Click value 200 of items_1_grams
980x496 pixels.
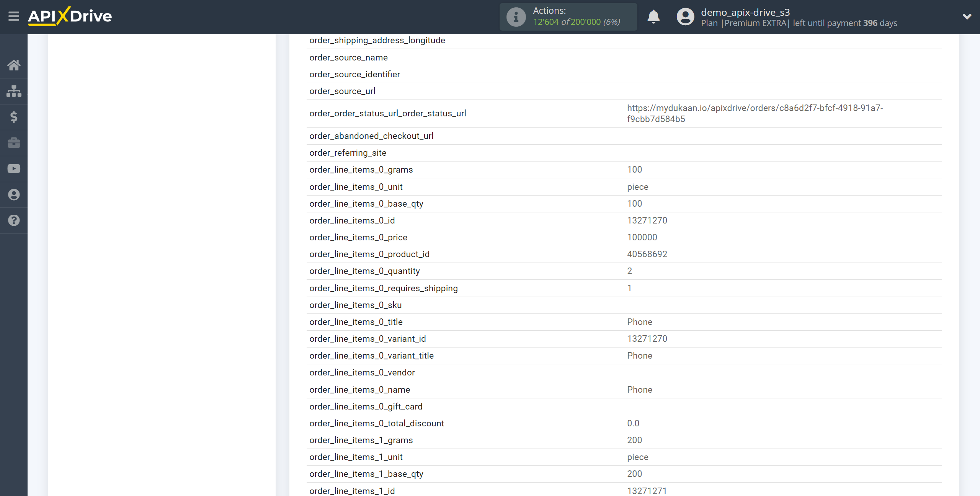(x=634, y=440)
